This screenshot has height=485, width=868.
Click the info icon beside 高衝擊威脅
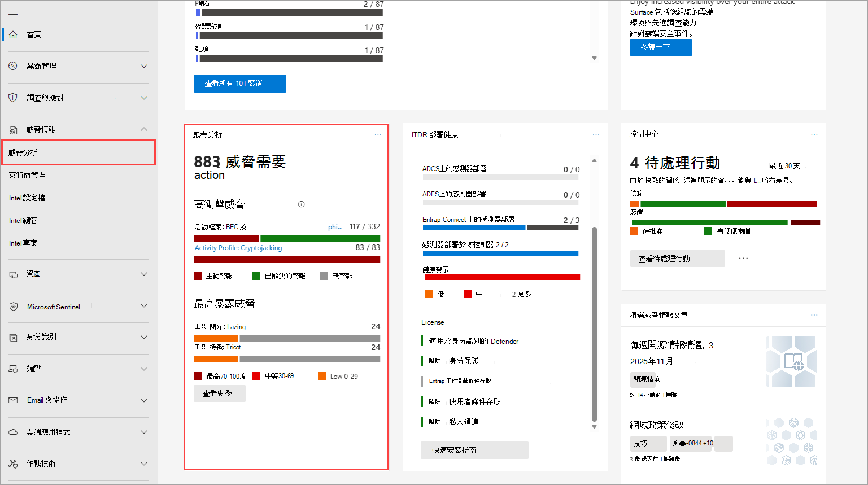302,204
